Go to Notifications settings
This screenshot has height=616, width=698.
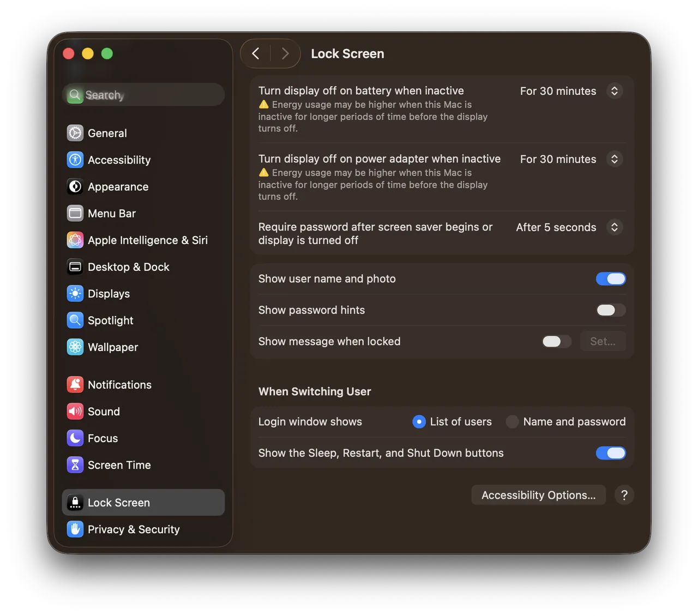(143, 384)
